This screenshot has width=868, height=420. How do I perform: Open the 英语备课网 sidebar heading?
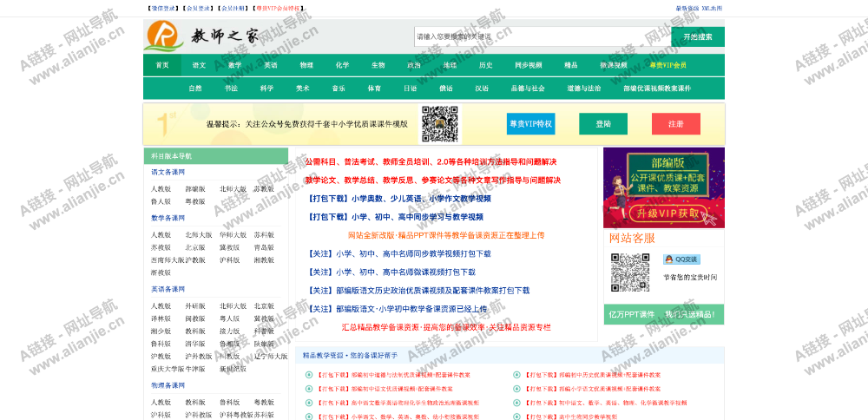(x=168, y=290)
